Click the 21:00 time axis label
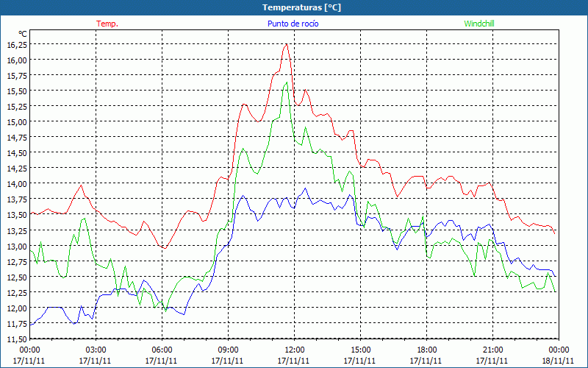 (x=492, y=350)
